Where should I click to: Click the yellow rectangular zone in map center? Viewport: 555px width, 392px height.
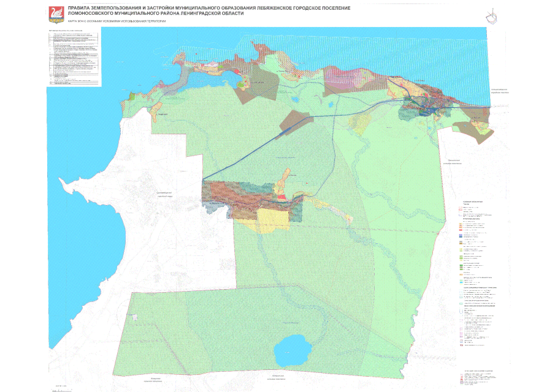273,217
